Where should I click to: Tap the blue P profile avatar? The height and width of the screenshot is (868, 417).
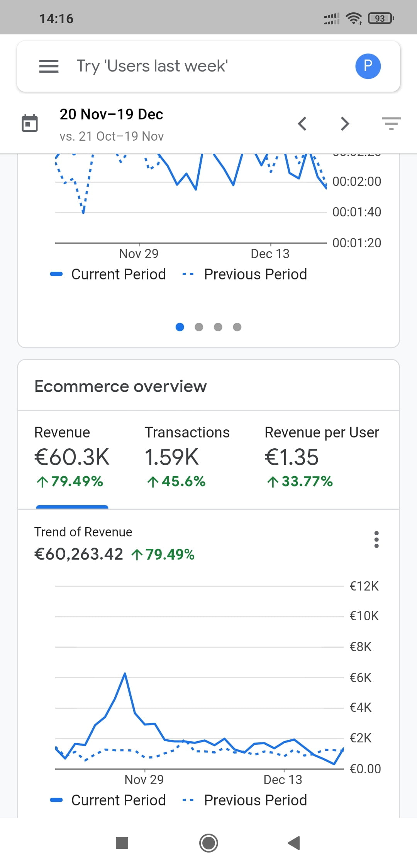point(368,66)
